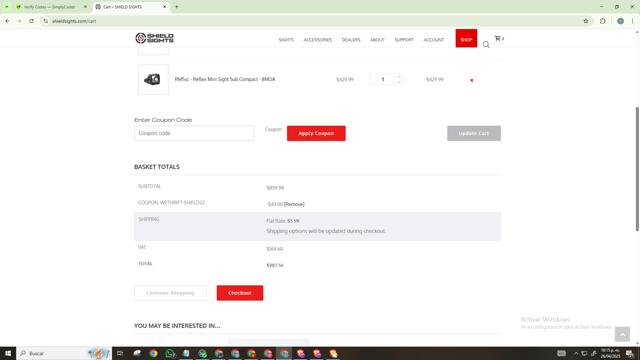Open the ABOUT menu
The width and height of the screenshot is (640, 360).
click(377, 40)
